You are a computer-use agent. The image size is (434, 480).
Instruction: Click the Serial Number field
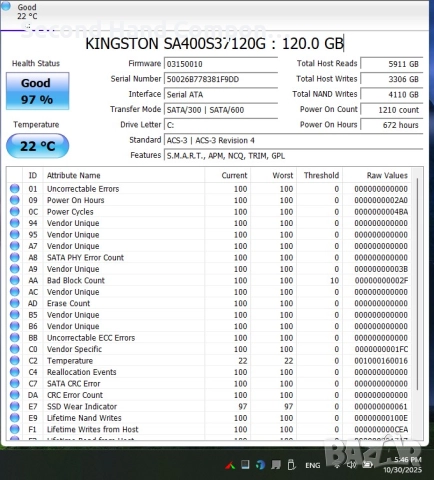(221, 79)
